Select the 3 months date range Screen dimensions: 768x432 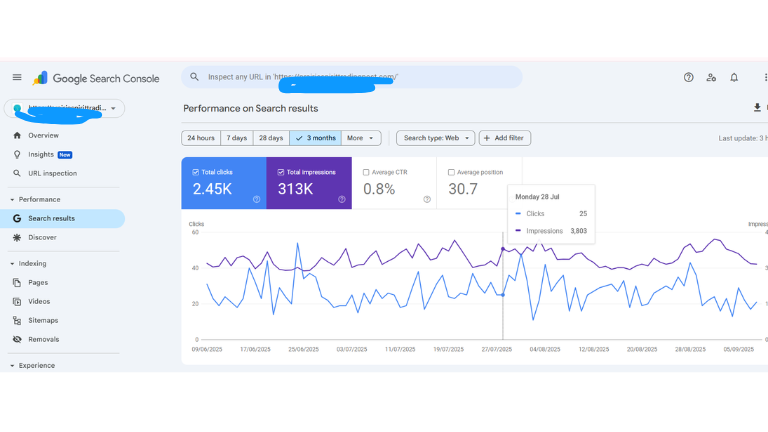tap(315, 138)
